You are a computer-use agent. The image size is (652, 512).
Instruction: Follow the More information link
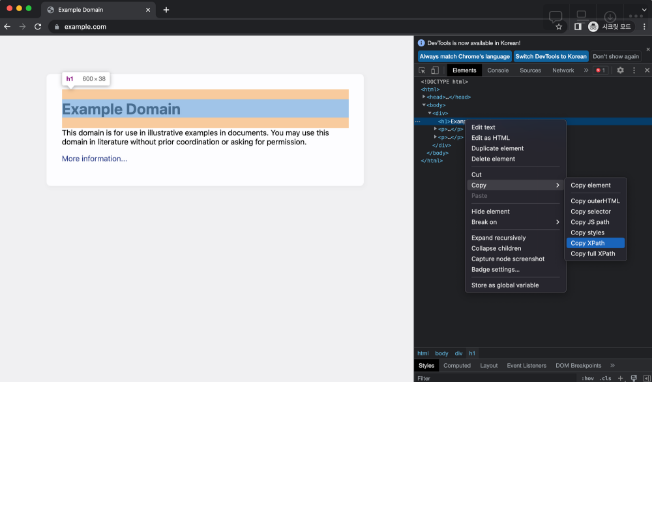tap(94, 158)
